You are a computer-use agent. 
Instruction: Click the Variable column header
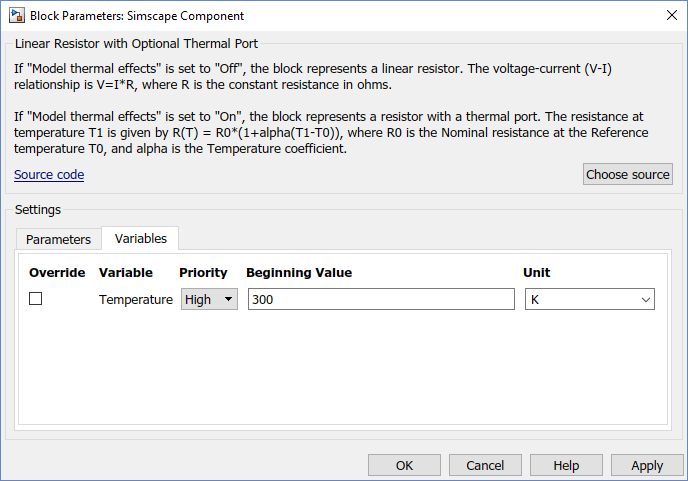[x=126, y=272]
